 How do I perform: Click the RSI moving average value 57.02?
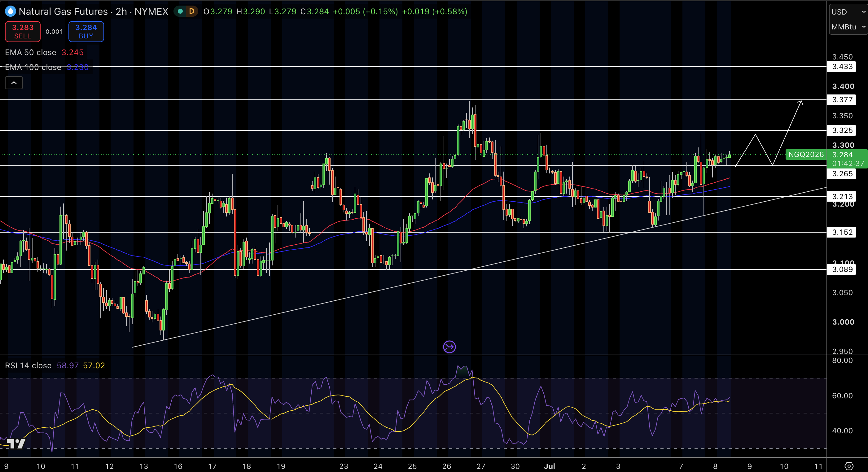pyautogui.click(x=94, y=365)
